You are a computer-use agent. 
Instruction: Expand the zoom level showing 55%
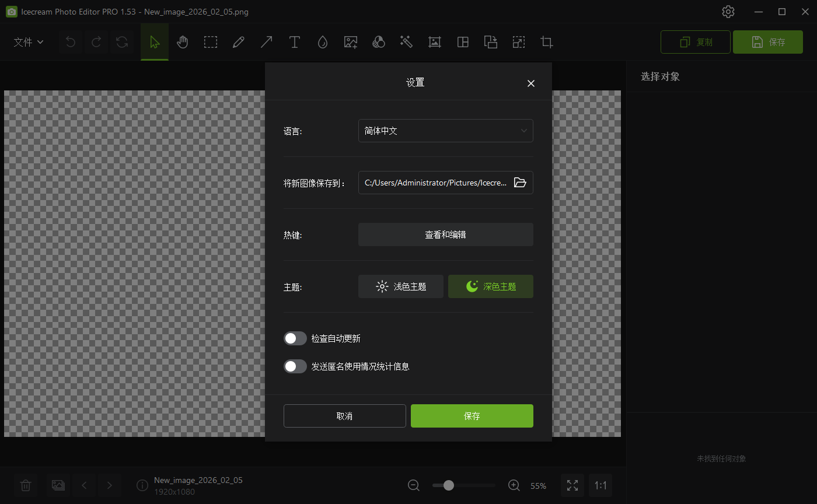[x=538, y=485]
